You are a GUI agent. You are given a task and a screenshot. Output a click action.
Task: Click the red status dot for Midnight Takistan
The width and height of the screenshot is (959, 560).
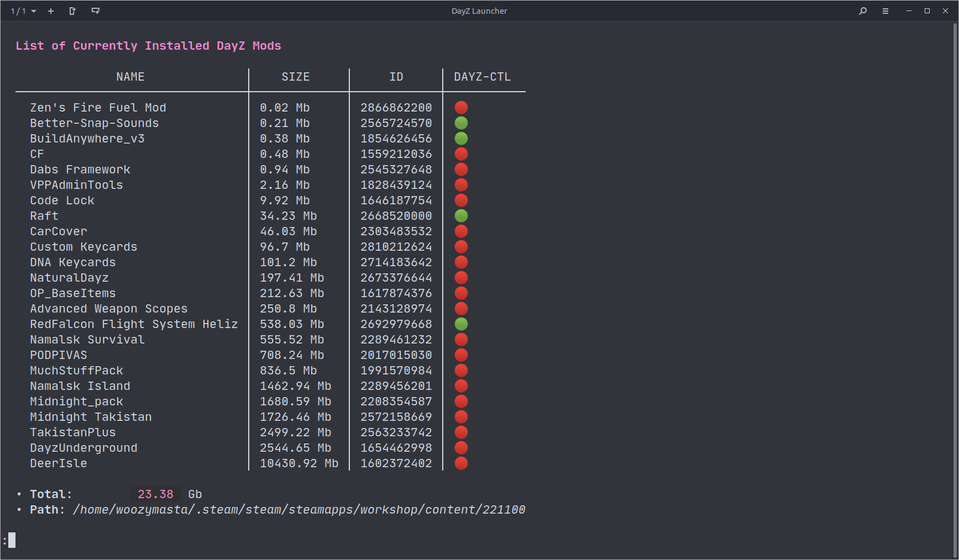click(461, 417)
